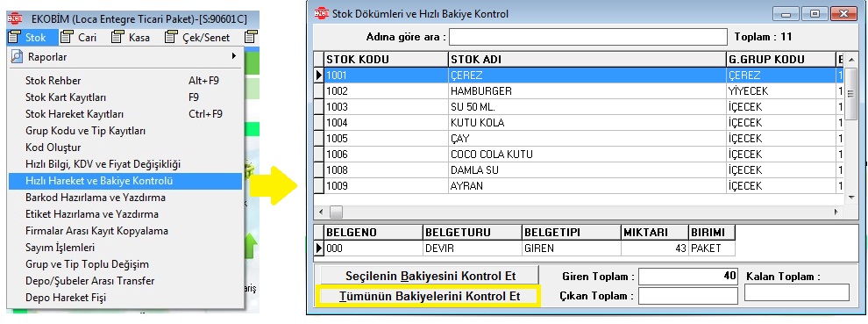Choose Kod Oluştur menu entry
Screen dimensions: 868x324
pyautogui.click(x=125, y=148)
